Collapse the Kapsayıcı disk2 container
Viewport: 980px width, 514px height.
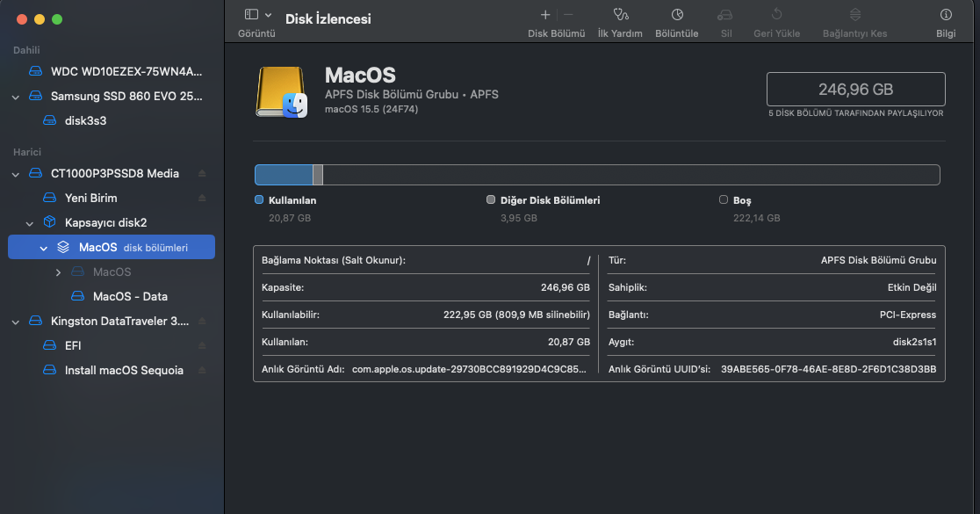(x=30, y=222)
